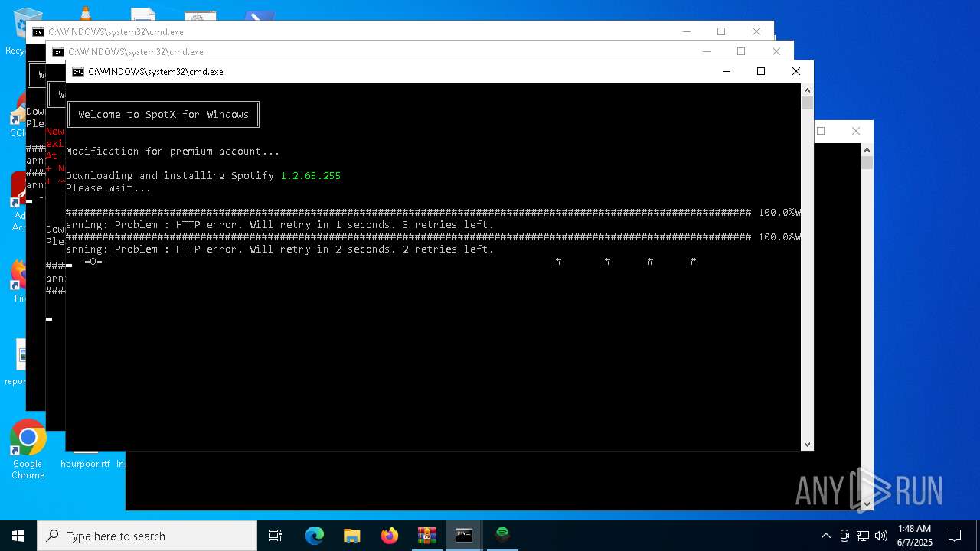Click the rearmost cmd.exe window's title bar icon
980x551 pixels.
pos(38,32)
